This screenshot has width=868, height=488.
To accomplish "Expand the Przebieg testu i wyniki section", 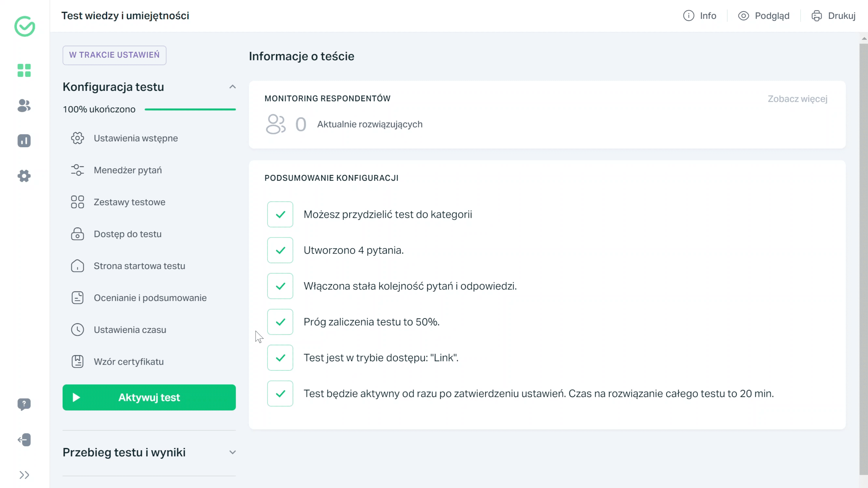I will pyautogui.click(x=233, y=452).
